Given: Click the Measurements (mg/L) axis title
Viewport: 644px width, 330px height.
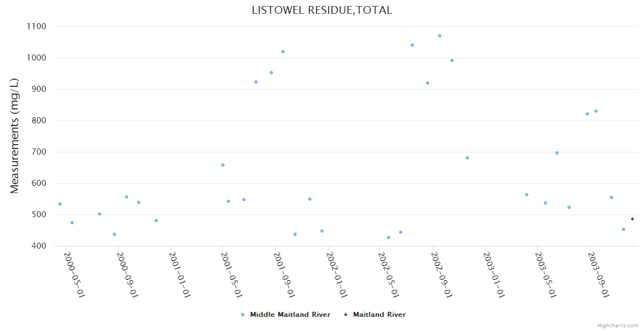Looking at the screenshot, I should (x=15, y=136).
